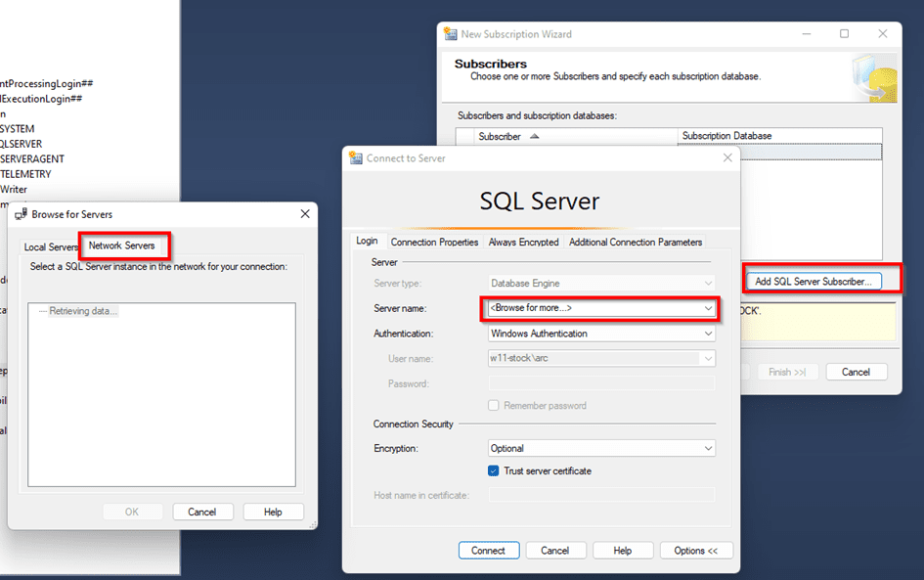The height and width of the screenshot is (580, 924).
Task: Click the Subscription Database column header
Action: [779, 136]
